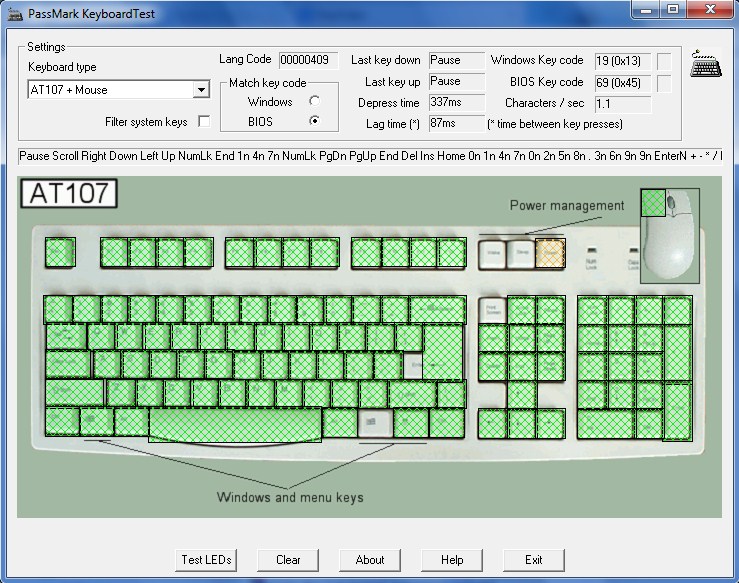The image size is (739, 583).
Task: Click the left Windows key beside left Ctrl
Action: tap(97, 422)
